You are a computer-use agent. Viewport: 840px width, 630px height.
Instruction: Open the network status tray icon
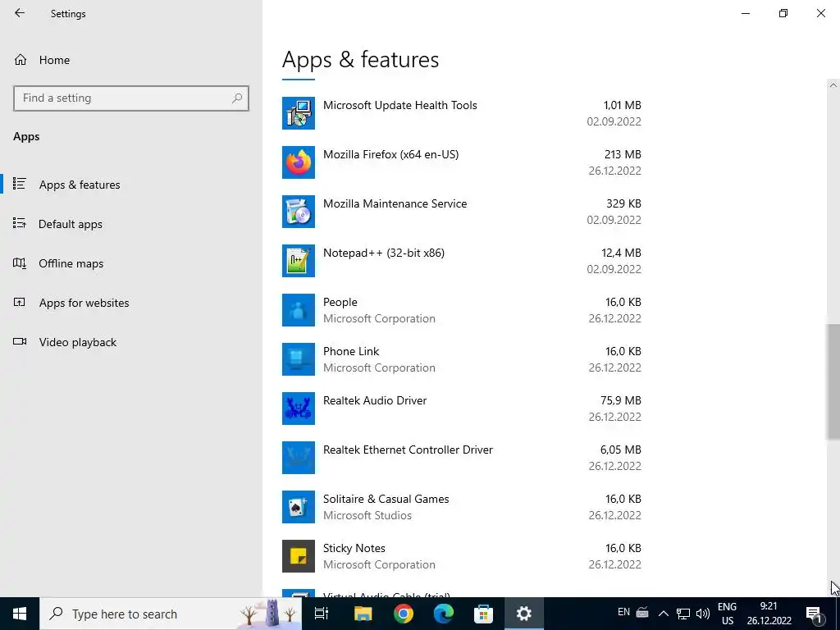point(683,614)
